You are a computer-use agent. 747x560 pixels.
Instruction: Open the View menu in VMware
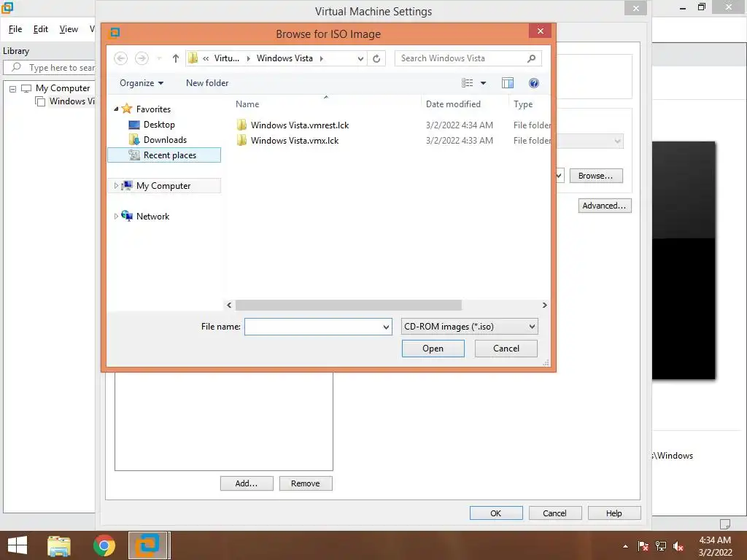(x=69, y=29)
